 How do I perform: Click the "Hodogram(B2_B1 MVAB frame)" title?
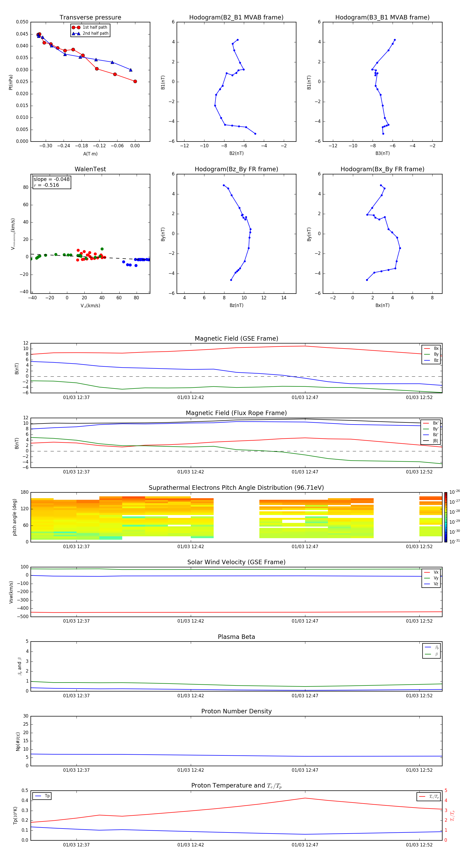pos(236,18)
